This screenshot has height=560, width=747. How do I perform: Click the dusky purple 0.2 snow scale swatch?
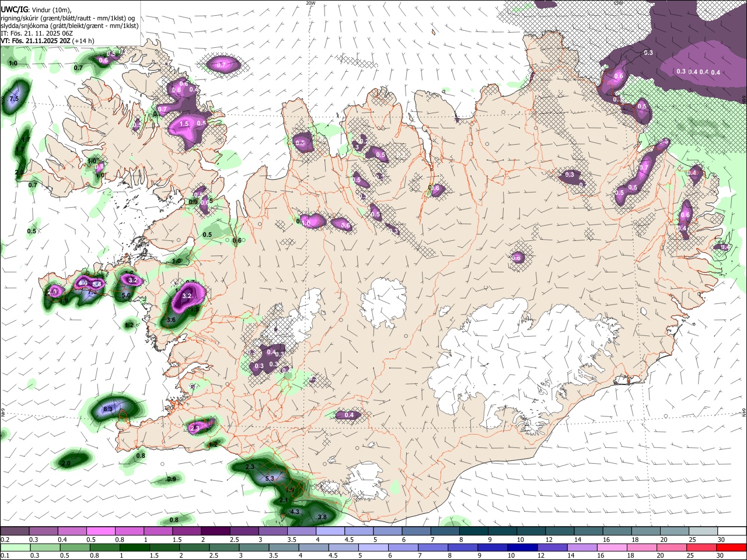[15, 531]
